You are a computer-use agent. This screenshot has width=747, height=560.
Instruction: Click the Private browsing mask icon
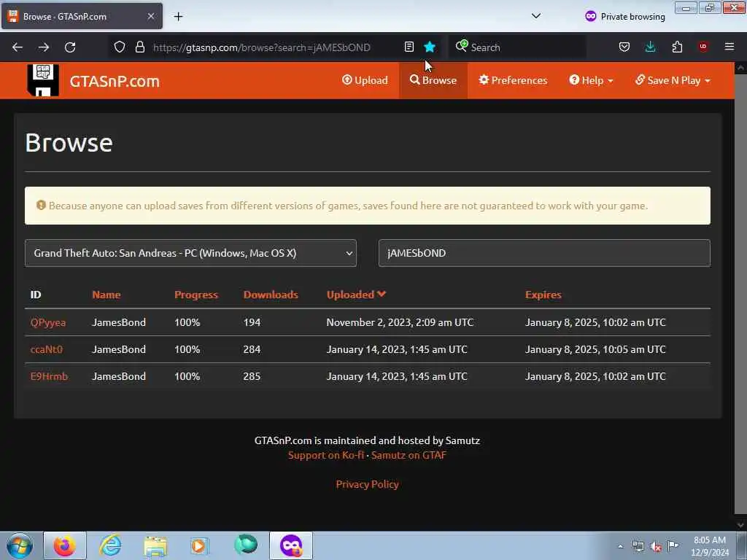pos(591,16)
